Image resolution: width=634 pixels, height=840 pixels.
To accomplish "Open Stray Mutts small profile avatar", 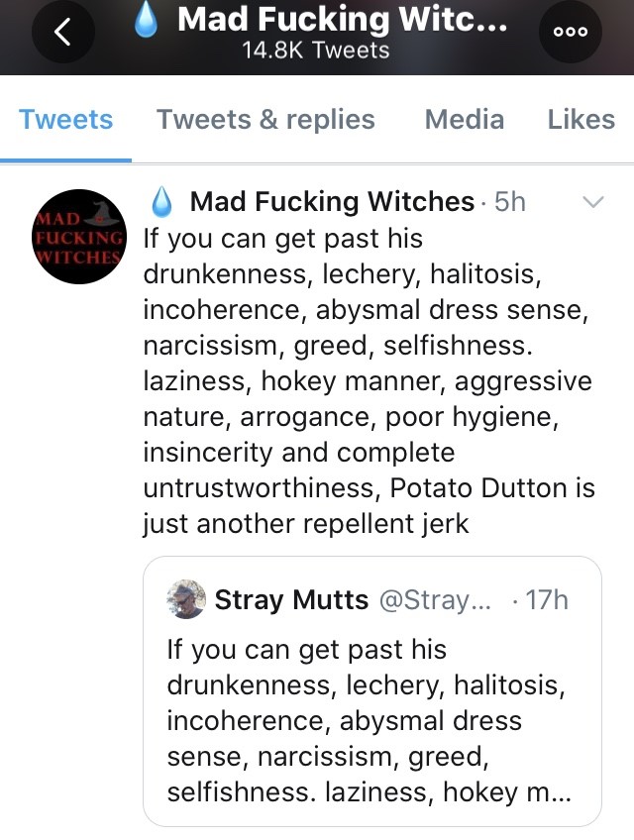I will click(x=186, y=599).
